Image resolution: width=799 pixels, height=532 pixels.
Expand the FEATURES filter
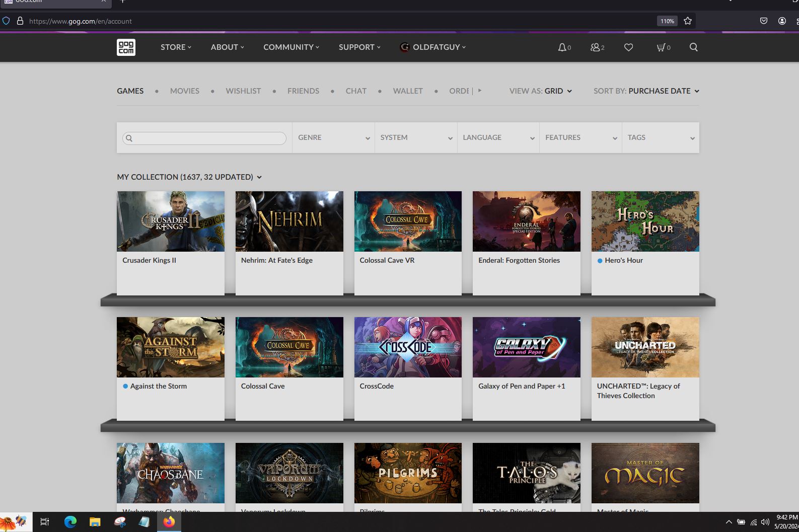click(x=580, y=137)
